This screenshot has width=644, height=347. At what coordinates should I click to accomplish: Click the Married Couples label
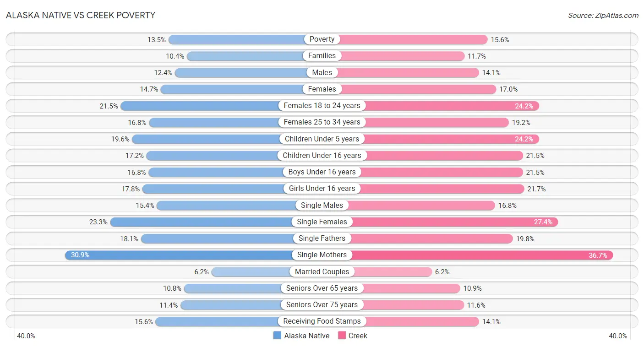point(322,272)
